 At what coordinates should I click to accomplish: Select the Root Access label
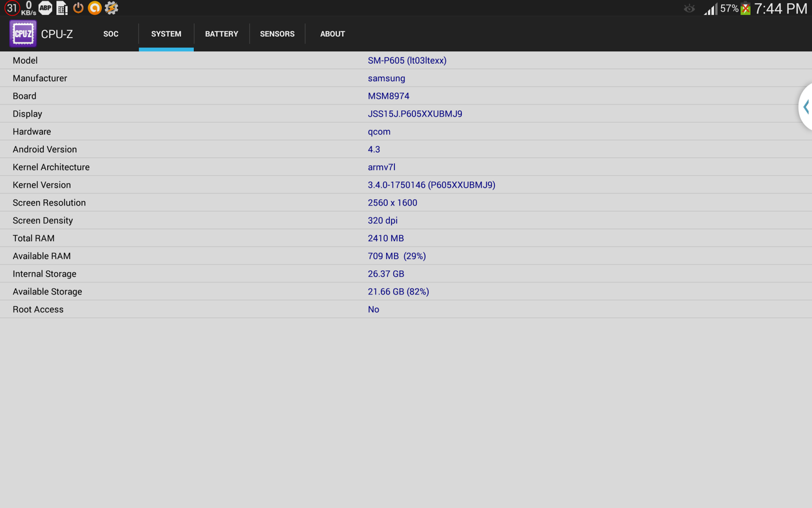pos(38,309)
